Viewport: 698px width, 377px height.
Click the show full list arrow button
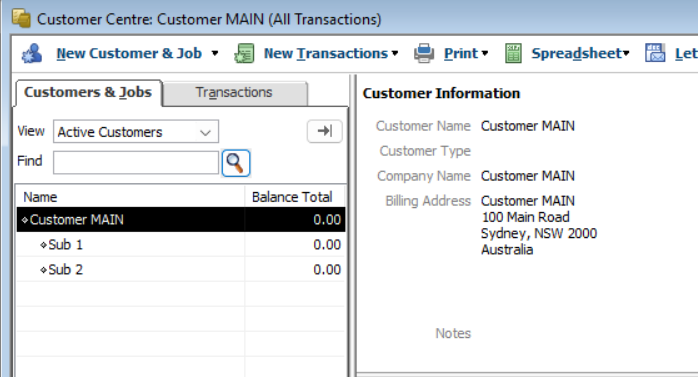pos(325,131)
